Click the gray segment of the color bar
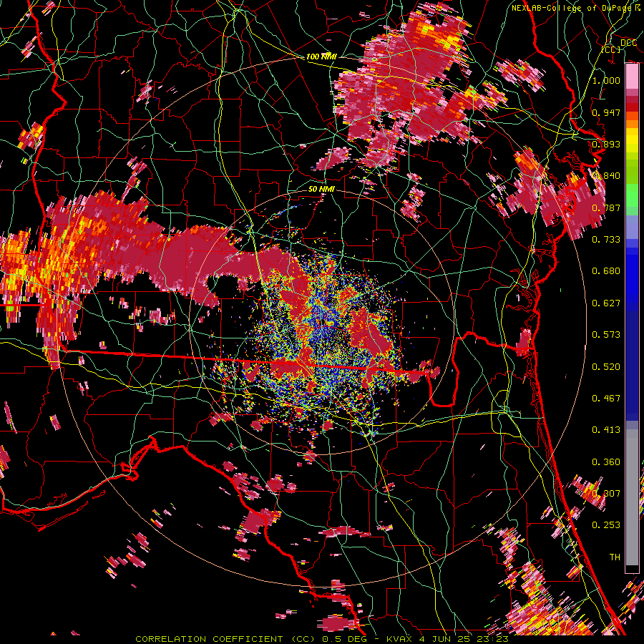Screen dimensions: 644x644 pos(632,497)
